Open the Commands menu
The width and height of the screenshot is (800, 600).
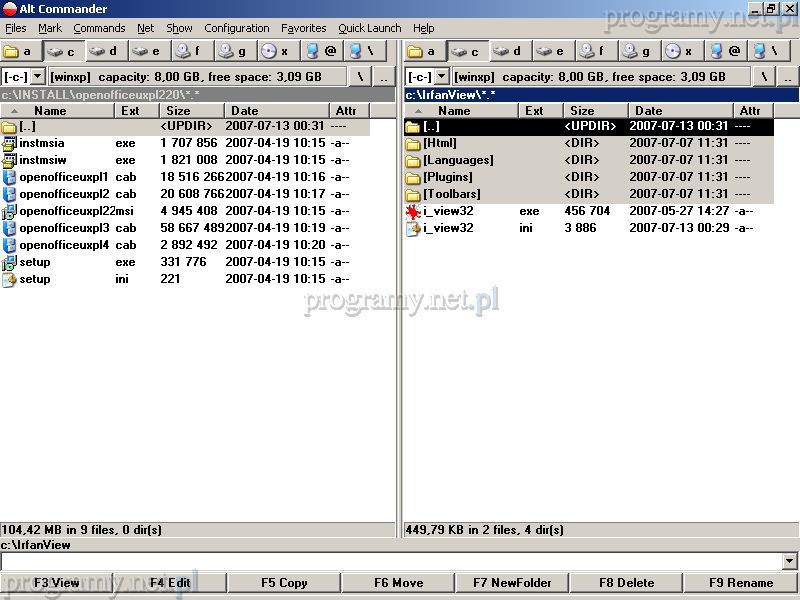tap(99, 28)
